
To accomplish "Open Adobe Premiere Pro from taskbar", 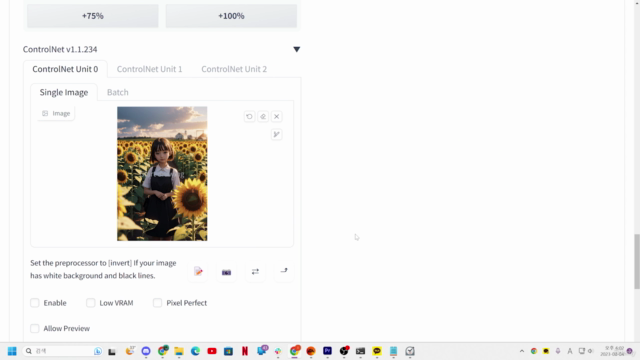I will point(327,351).
